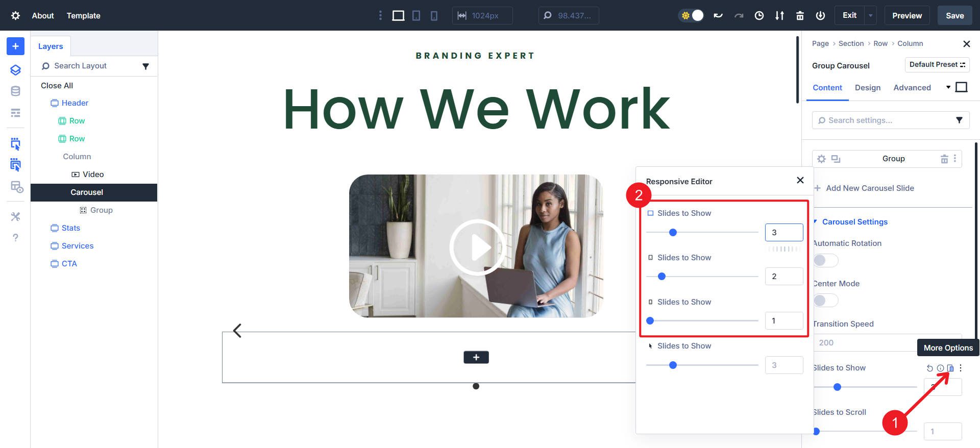This screenshot has width=980, height=448.
Task: Click Add New Carousel Slide
Action: tap(870, 188)
